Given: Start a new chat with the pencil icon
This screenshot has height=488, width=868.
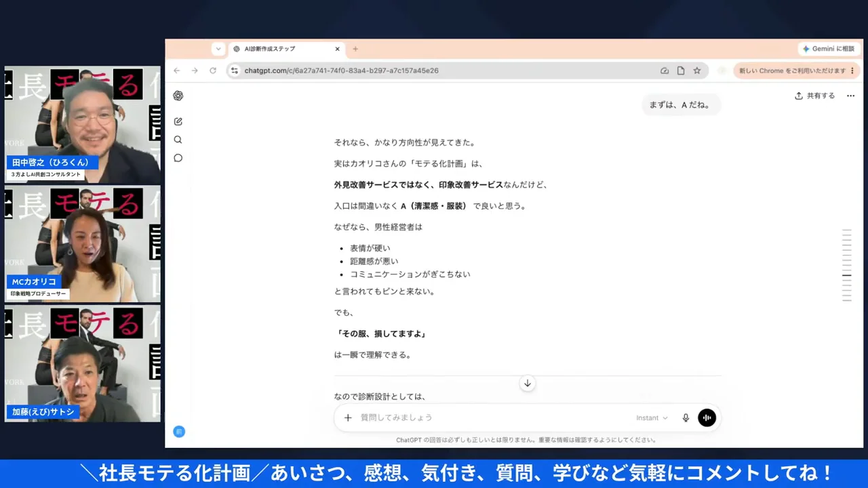Looking at the screenshot, I should [x=178, y=121].
